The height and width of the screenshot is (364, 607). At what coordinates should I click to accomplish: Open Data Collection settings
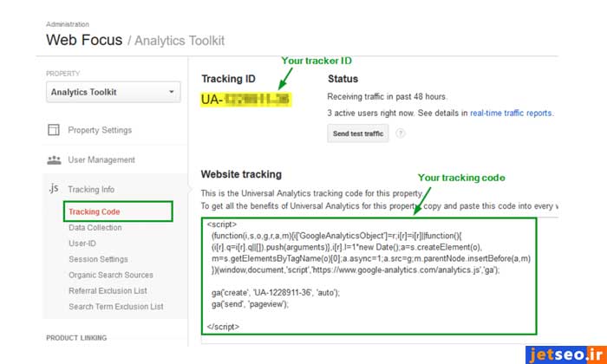[95, 227]
